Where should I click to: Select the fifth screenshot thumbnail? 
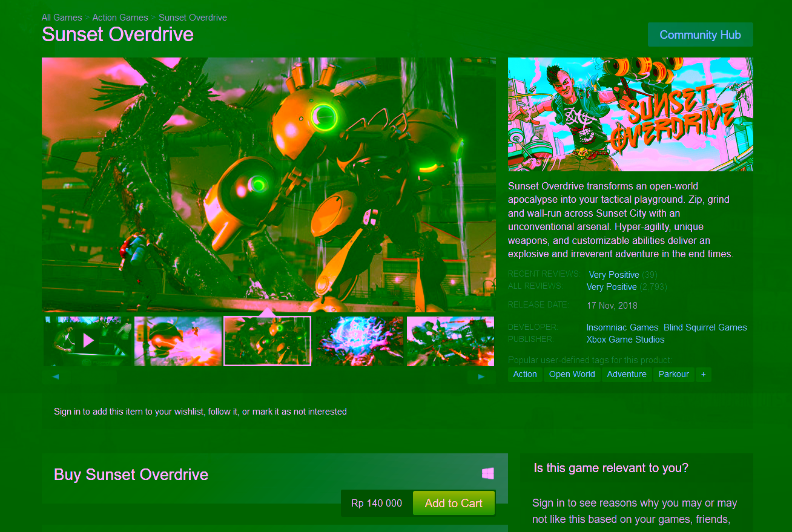(450, 341)
